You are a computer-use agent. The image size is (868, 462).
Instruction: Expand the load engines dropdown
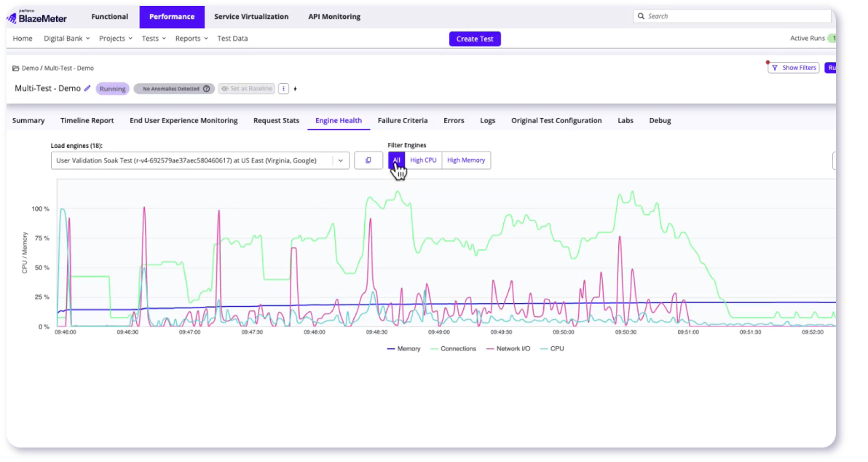341,160
